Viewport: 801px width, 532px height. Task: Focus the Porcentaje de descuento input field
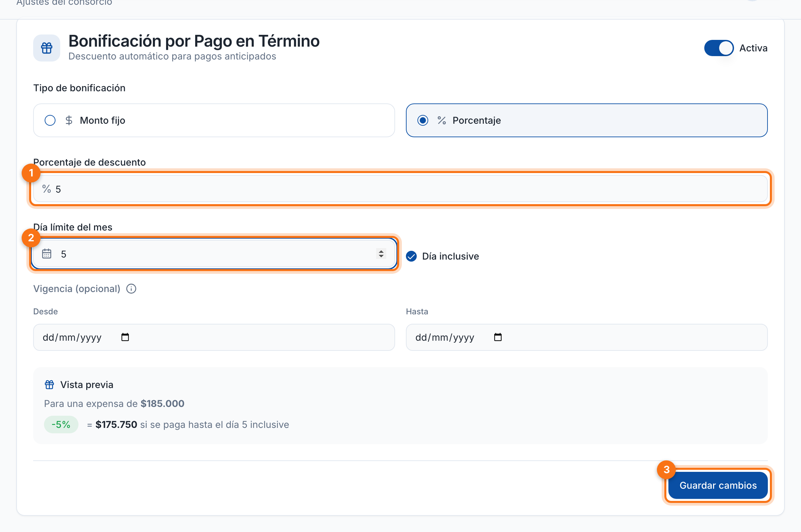pyautogui.click(x=400, y=189)
